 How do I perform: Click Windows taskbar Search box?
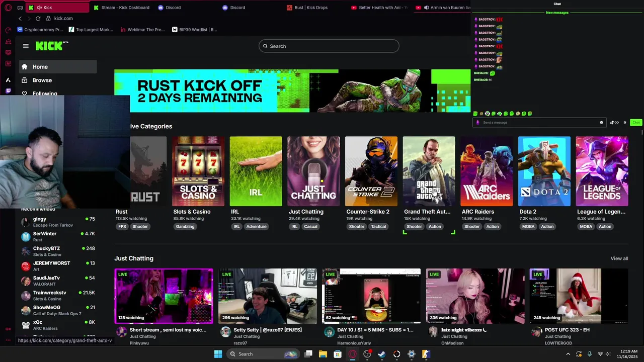coord(264,354)
